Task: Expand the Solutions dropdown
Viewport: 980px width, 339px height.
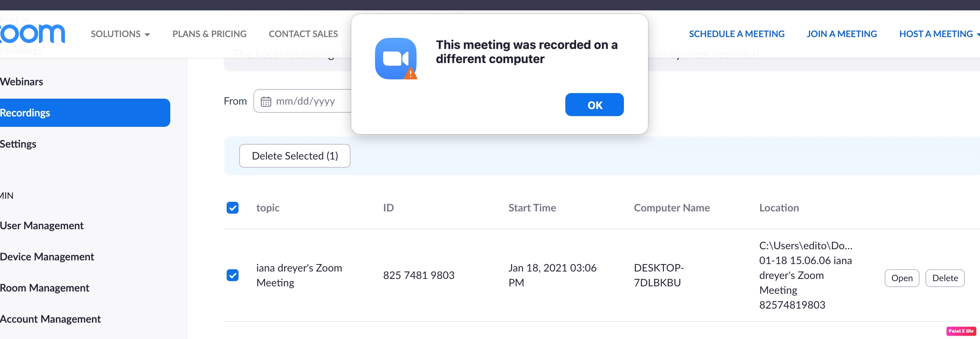Action: 120,34
